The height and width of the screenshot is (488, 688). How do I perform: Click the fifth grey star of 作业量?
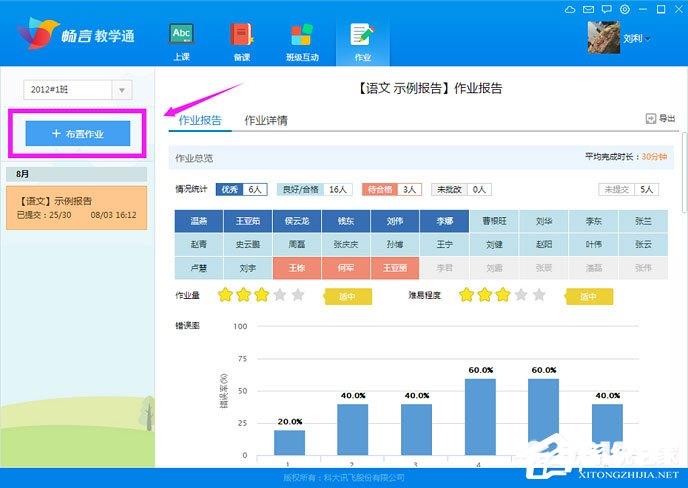pos(298,294)
